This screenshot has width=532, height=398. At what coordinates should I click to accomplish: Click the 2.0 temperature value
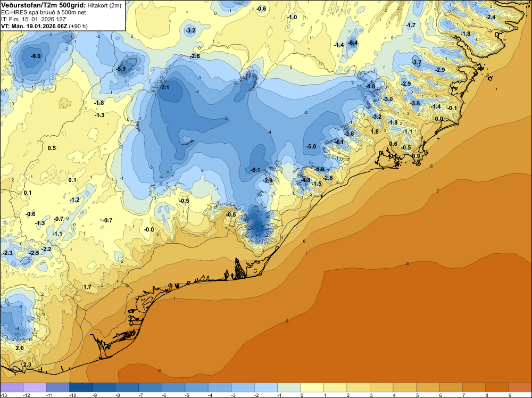point(20,348)
